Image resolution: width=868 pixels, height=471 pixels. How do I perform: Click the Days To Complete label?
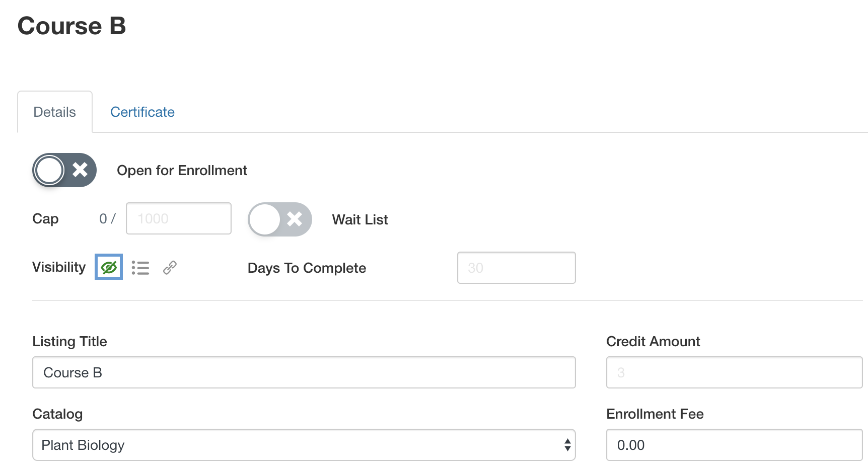[307, 268]
